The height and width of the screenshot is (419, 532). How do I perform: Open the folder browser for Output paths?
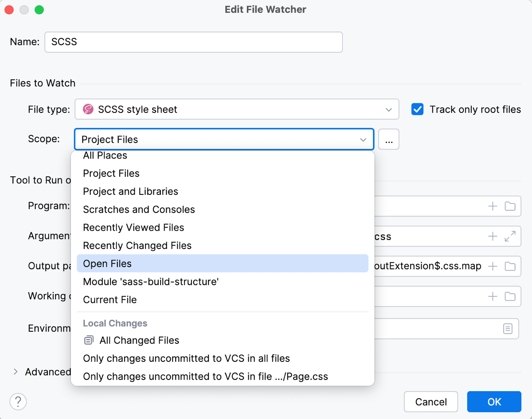tap(509, 266)
